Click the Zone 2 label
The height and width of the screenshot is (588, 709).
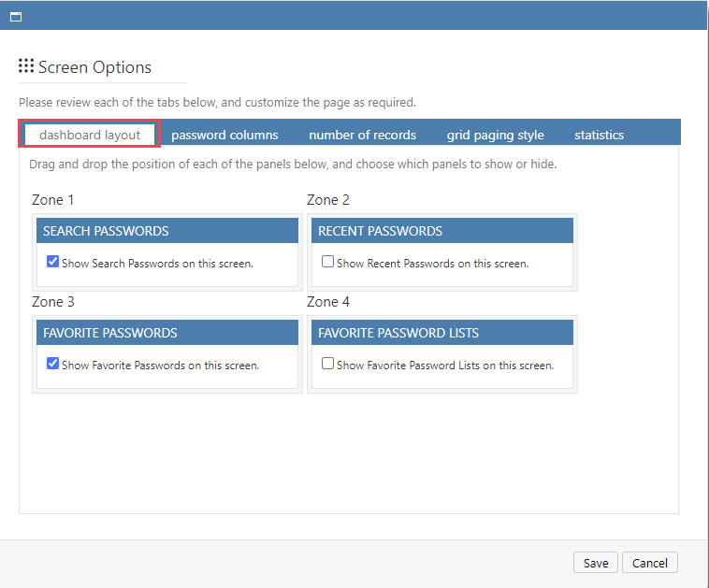click(x=328, y=200)
